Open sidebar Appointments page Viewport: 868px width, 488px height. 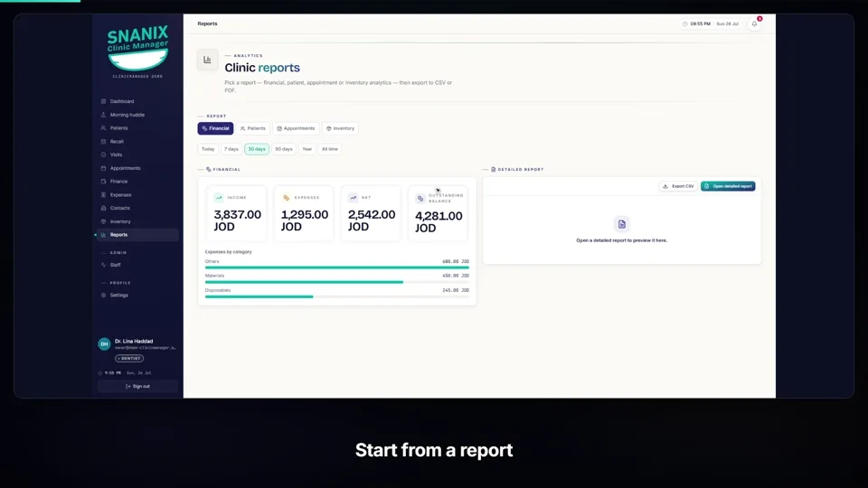pyautogui.click(x=137, y=168)
